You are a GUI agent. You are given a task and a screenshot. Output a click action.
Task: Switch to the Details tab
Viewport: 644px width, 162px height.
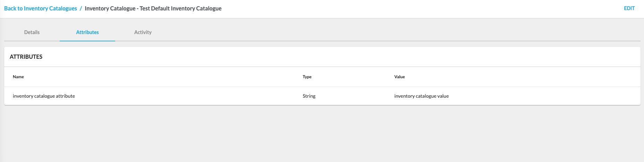32,32
